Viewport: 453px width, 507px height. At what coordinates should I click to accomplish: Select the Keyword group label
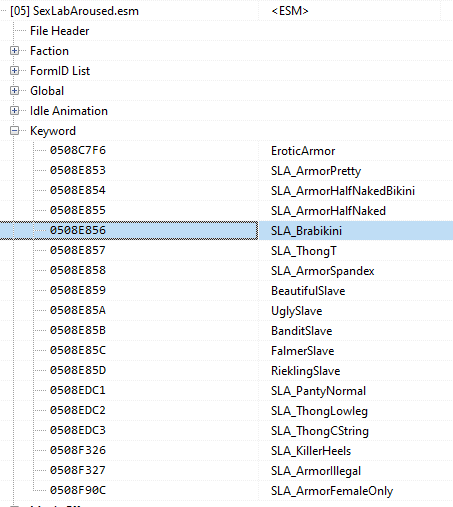[x=53, y=131]
